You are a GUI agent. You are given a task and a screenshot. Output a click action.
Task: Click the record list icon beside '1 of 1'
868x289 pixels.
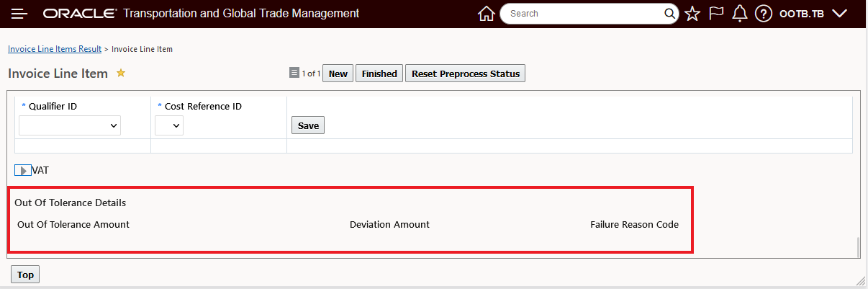(294, 73)
